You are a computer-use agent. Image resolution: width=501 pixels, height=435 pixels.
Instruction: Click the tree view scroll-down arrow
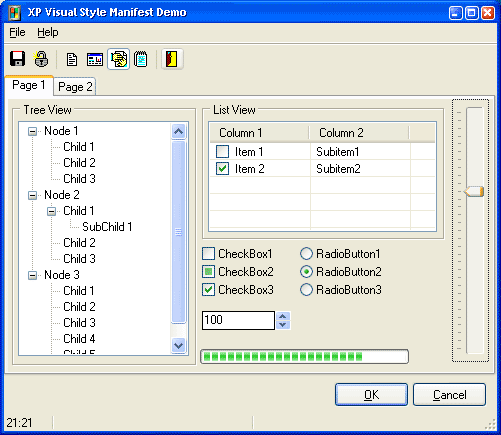coord(178,345)
